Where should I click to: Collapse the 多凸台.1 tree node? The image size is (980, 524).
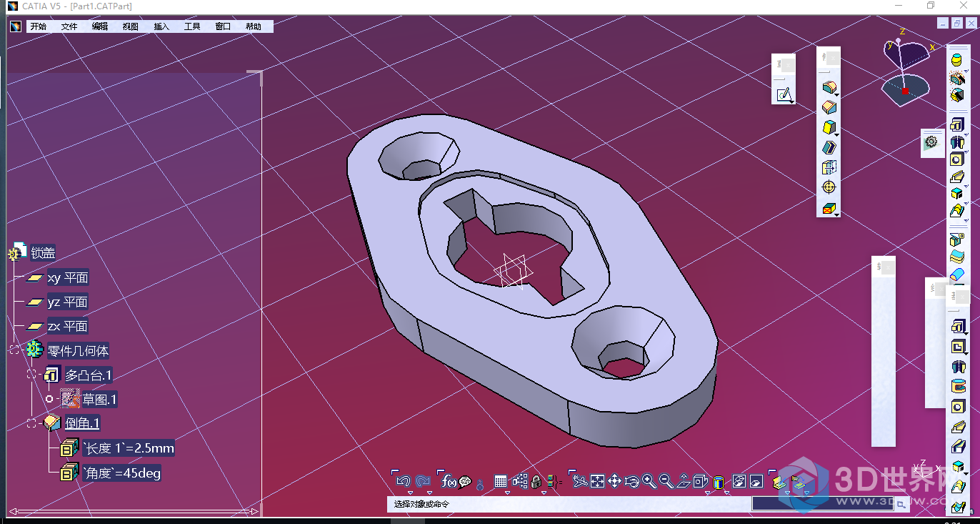(x=31, y=375)
